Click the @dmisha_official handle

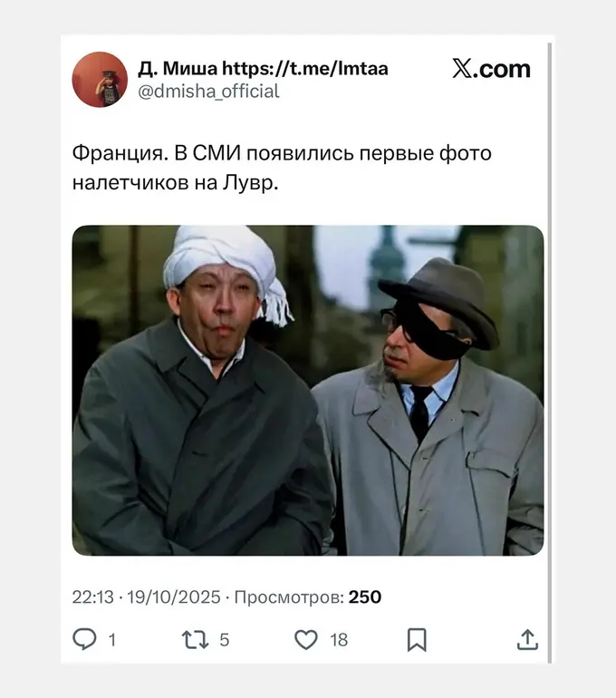(208, 92)
